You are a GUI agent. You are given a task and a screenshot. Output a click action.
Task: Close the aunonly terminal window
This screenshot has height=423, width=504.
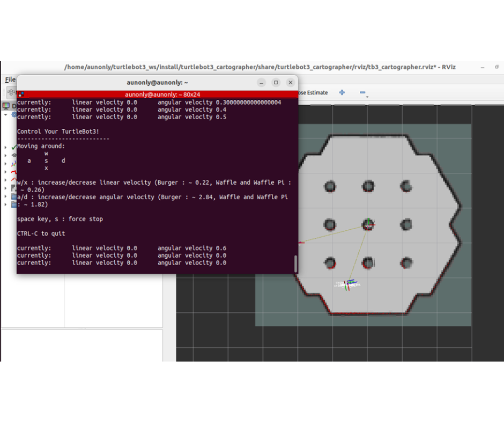(x=290, y=83)
